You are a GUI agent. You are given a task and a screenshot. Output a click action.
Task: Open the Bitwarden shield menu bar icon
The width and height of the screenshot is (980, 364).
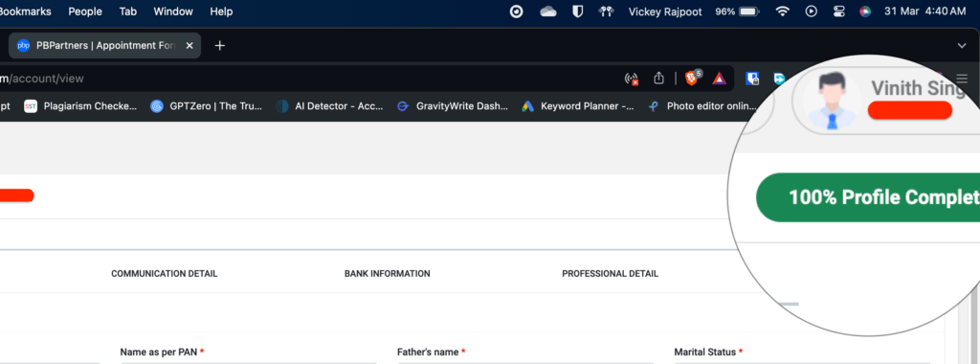(578, 11)
